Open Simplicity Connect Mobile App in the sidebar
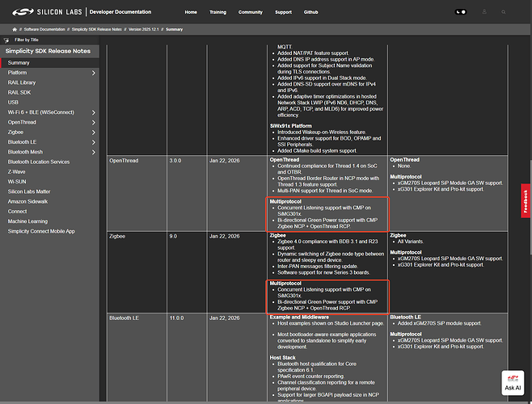Viewport: 532px width, 404px height. (x=41, y=231)
